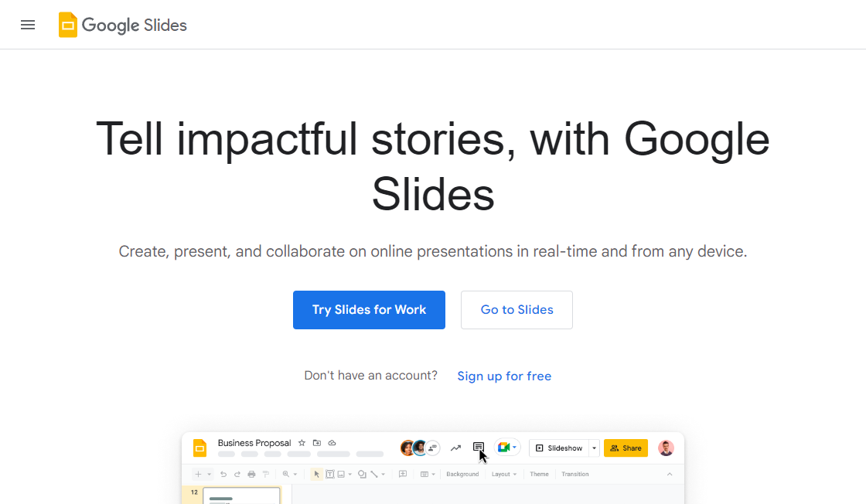Select the Transition option
The image size is (866, 504).
click(x=575, y=474)
